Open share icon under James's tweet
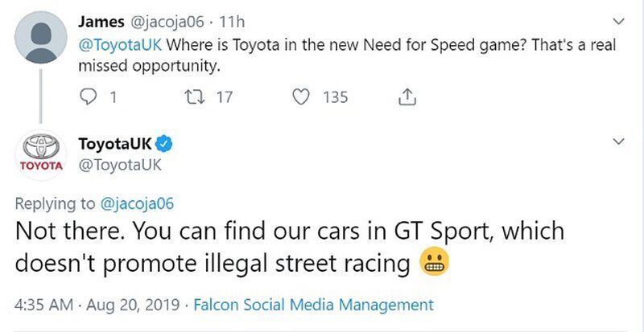644x332 pixels. coord(407,97)
